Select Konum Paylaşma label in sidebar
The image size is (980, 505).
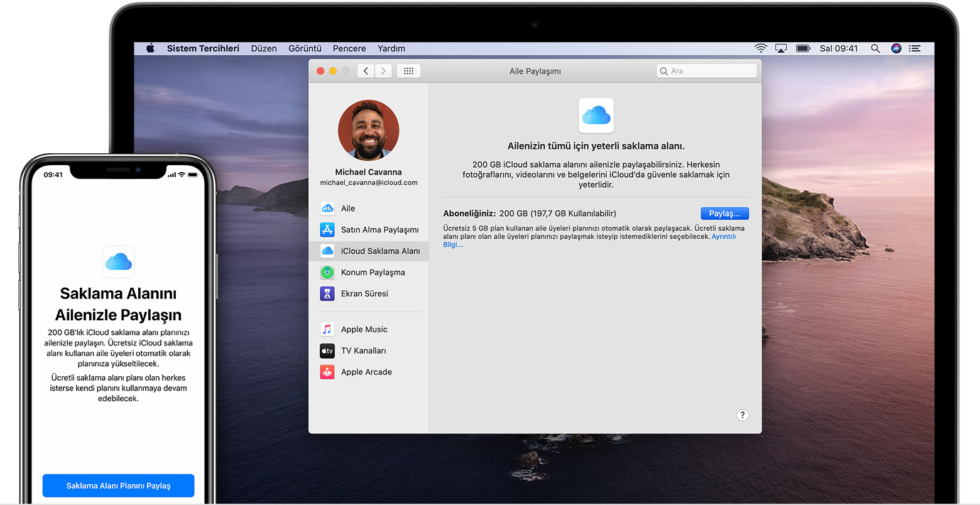[373, 273]
